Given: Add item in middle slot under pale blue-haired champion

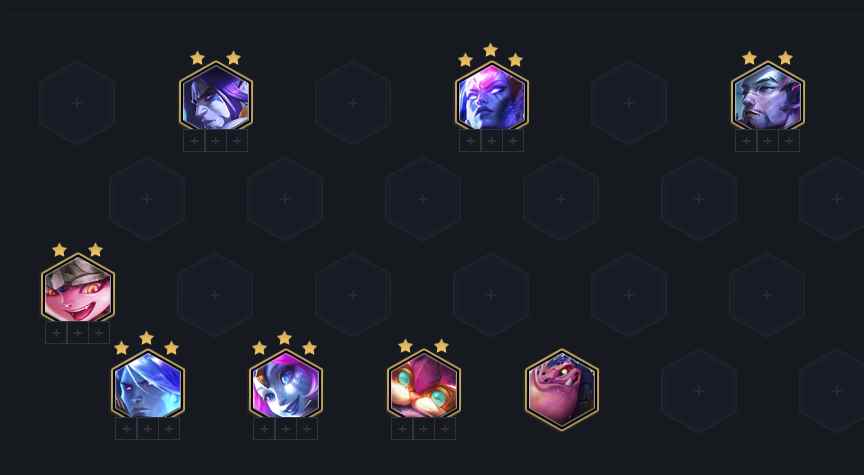Looking at the screenshot, I should coord(147,429).
